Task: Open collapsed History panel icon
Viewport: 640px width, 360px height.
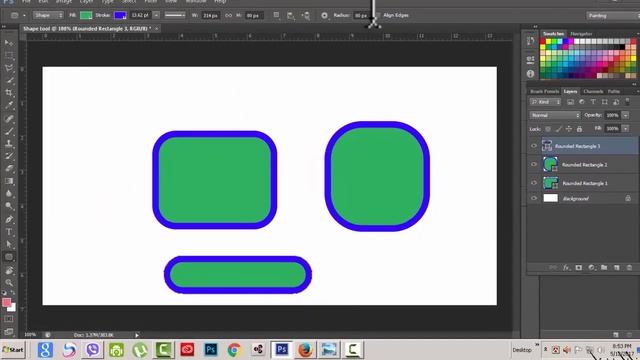Action: pos(530,41)
